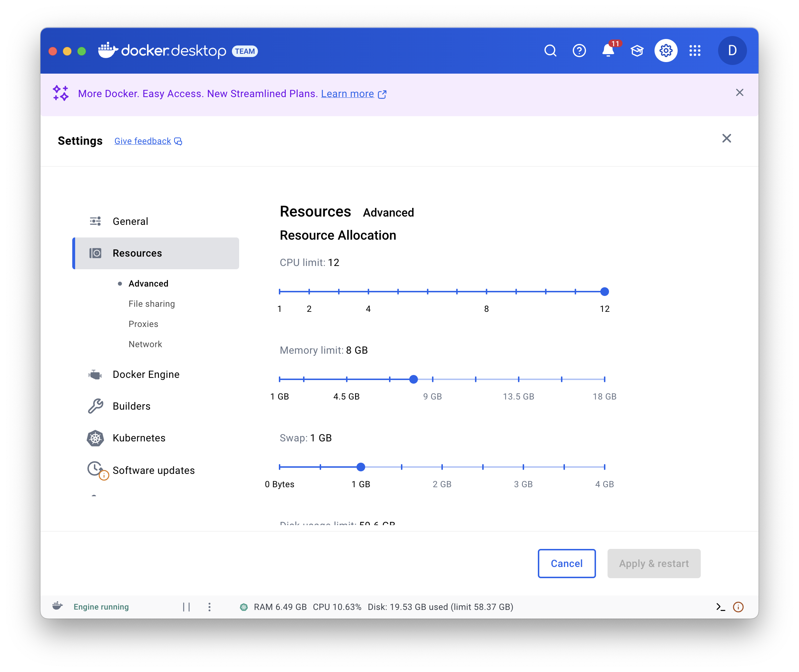The width and height of the screenshot is (799, 672).
Task: Open the Docker Engine settings tab
Action: [x=146, y=374]
